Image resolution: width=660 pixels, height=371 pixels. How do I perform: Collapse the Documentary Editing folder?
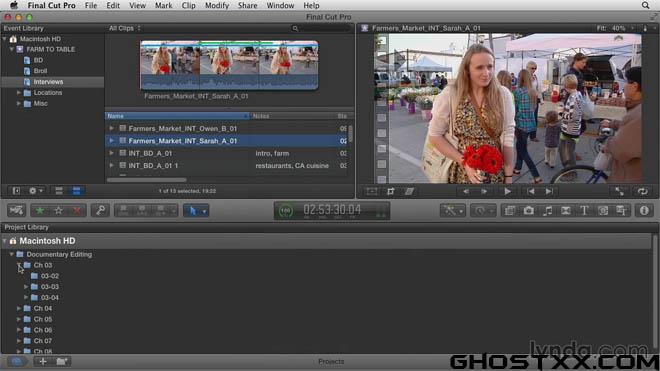pyautogui.click(x=12, y=254)
